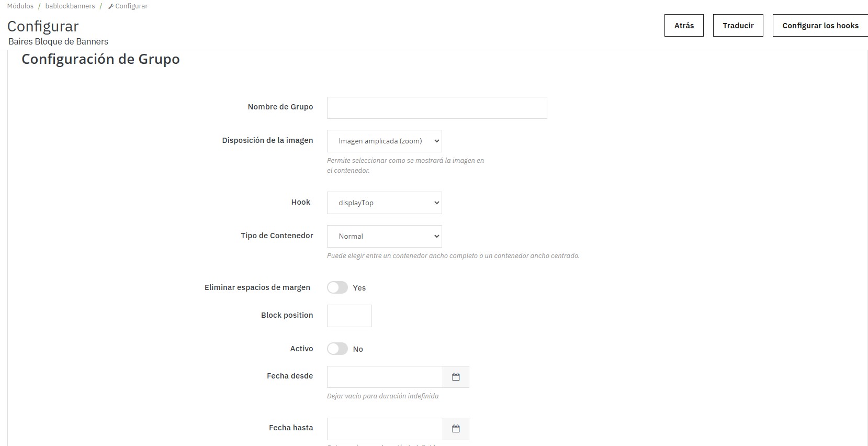Toggle the Activo switch on

[x=337, y=349]
